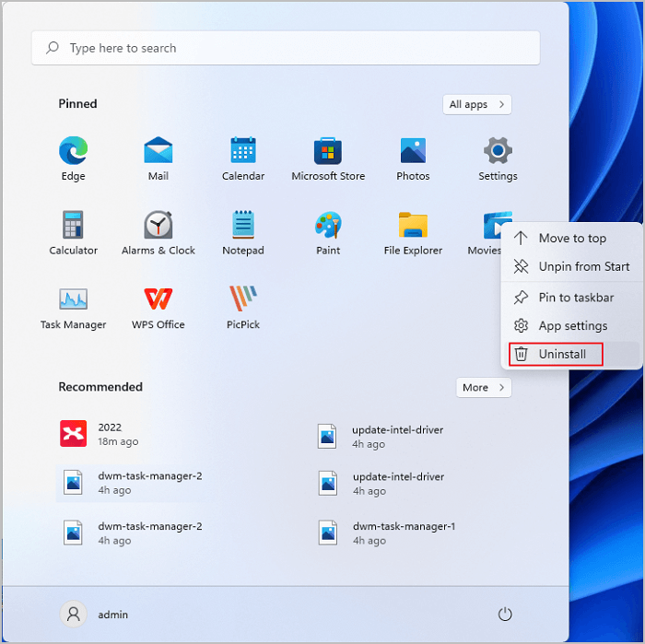645x644 pixels.
Task: Open the Notepad app
Action: click(243, 233)
